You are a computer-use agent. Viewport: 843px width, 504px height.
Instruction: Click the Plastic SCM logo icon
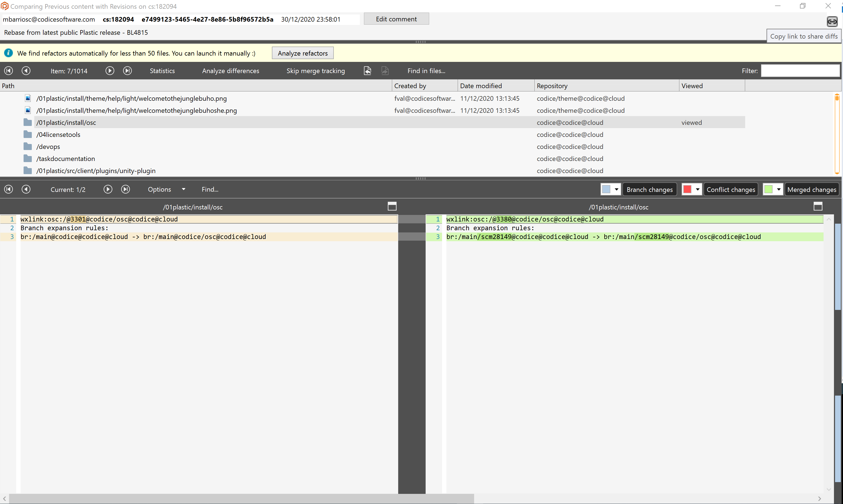click(x=4, y=6)
